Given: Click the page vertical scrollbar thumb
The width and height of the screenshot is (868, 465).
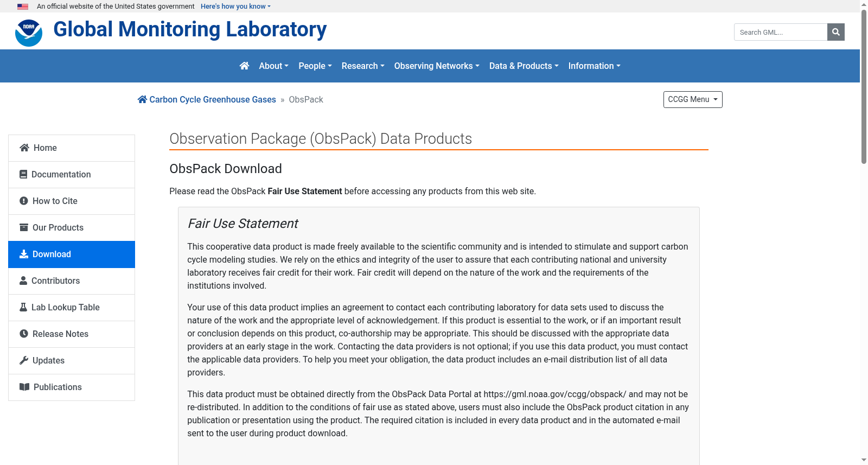Looking at the screenshot, I should pyautogui.click(x=864, y=87).
